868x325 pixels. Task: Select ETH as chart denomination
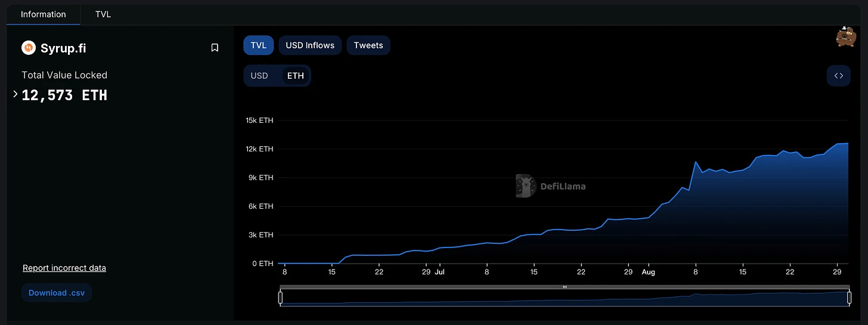coord(295,76)
